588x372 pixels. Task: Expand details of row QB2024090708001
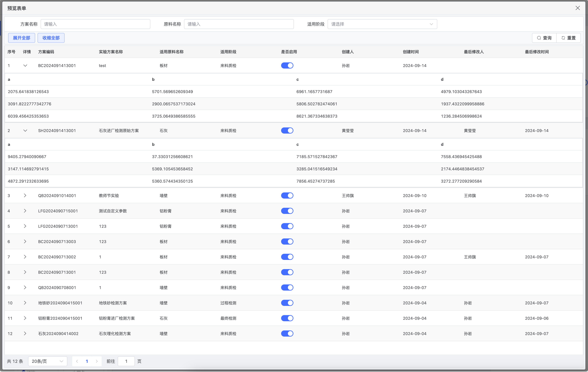(25, 288)
